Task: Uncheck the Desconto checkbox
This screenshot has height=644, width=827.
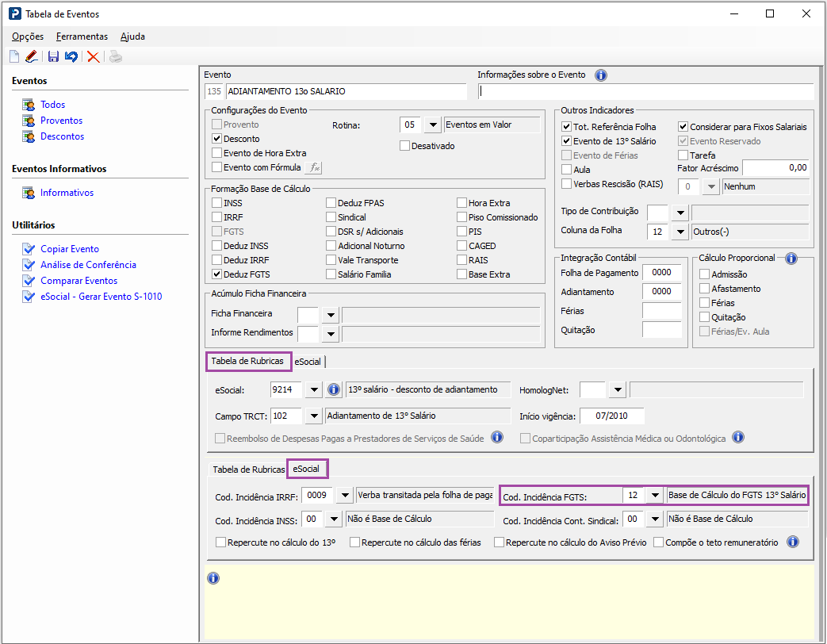Action: pos(217,139)
